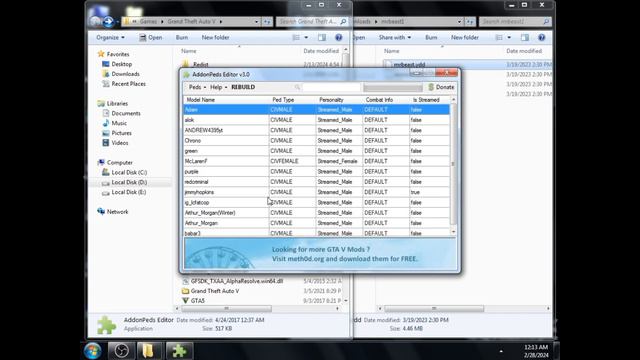Click the Back arrow in left Explorer
The height and width of the screenshot is (360, 640).
pyautogui.click(x=96, y=21)
